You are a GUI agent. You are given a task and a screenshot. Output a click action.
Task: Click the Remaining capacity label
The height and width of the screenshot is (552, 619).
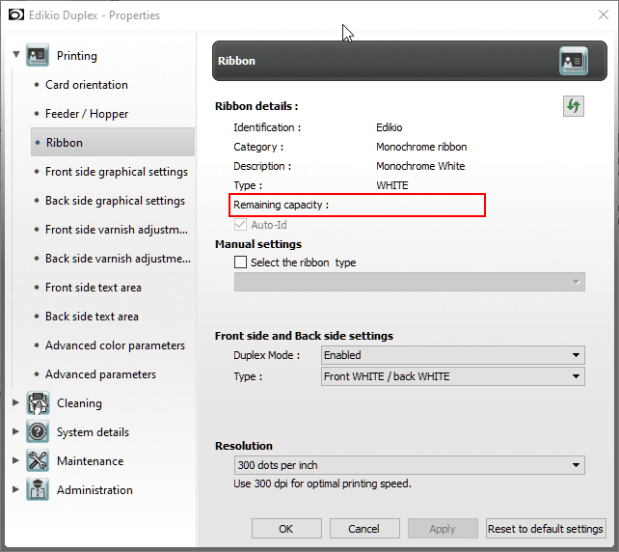pos(281,205)
